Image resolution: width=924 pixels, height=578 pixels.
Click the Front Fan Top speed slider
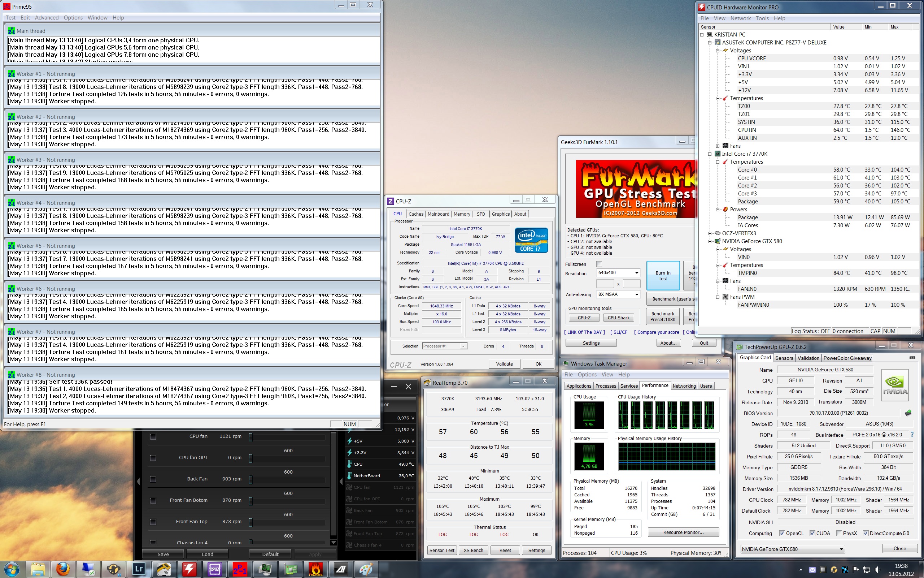point(250,522)
